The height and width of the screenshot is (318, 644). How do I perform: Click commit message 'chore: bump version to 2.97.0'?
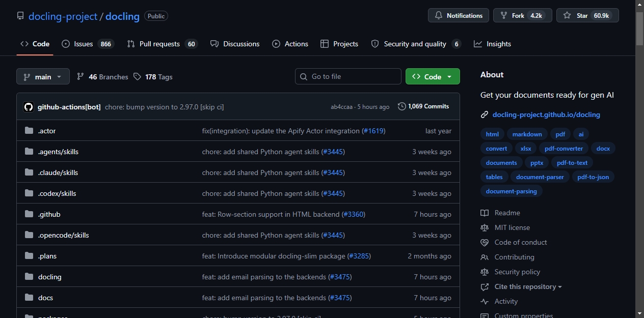click(165, 107)
